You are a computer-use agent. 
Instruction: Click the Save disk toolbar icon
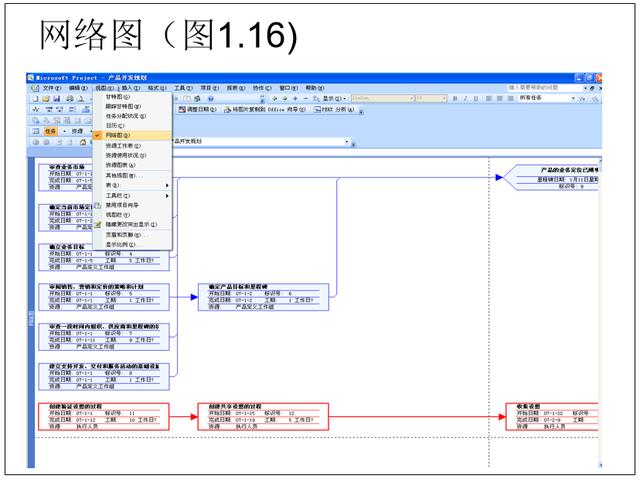point(57,99)
